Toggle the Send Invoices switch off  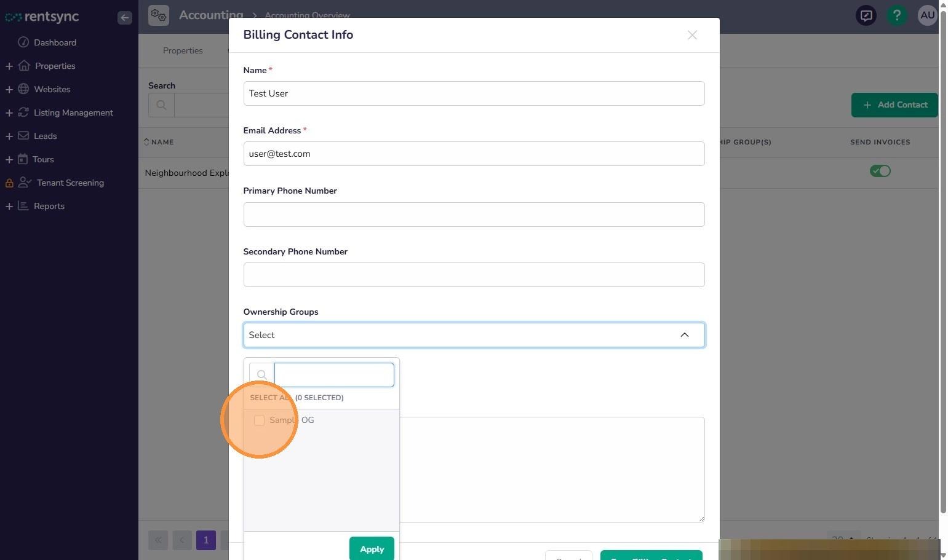click(x=880, y=171)
